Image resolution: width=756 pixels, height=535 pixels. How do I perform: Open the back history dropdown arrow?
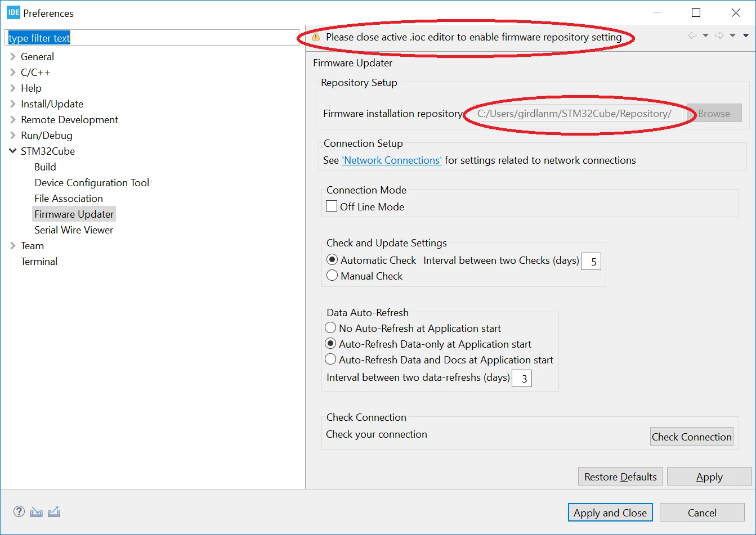pyautogui.click(x=705, y=36)
